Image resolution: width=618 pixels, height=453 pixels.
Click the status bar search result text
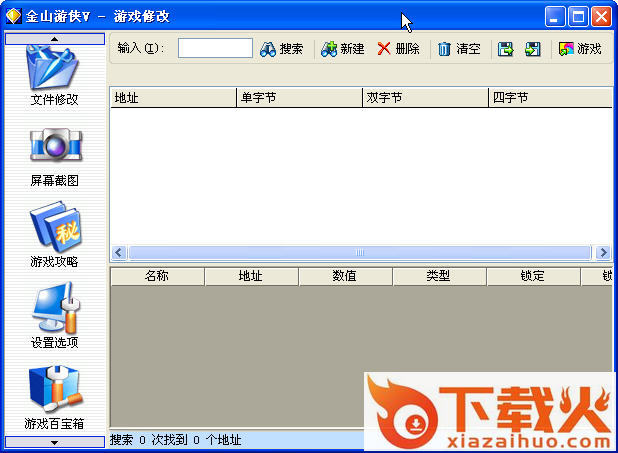coord(175,440)
